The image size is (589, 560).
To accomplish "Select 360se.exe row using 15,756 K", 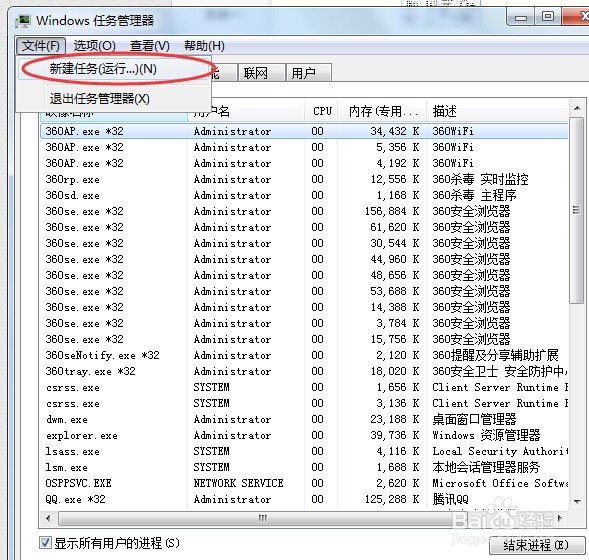I will [304, 340].
